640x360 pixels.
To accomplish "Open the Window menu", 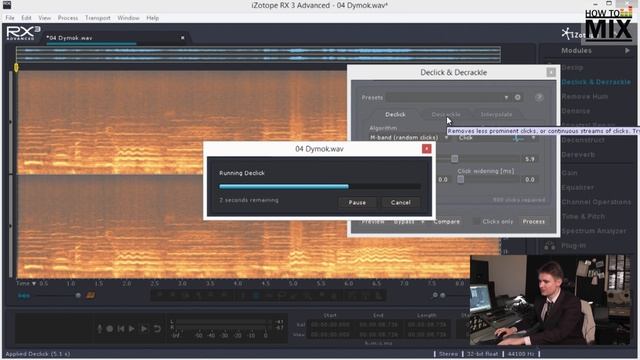I will (128, 18).
